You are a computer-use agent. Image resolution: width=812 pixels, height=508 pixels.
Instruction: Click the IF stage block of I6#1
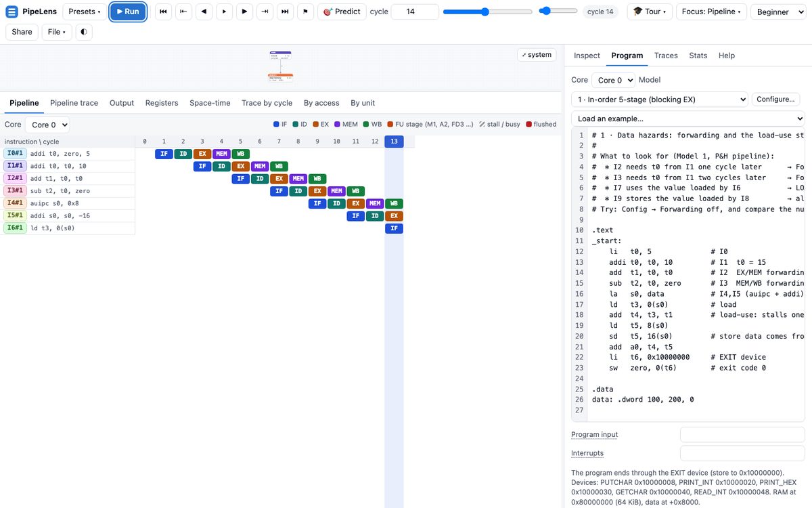click(x=394, y=228)
